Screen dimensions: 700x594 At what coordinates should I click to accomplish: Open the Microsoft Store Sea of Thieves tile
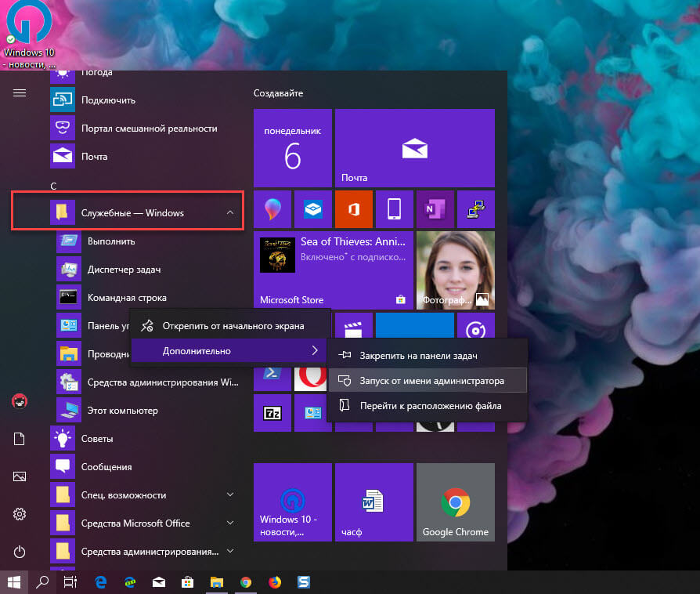[334, 270]
